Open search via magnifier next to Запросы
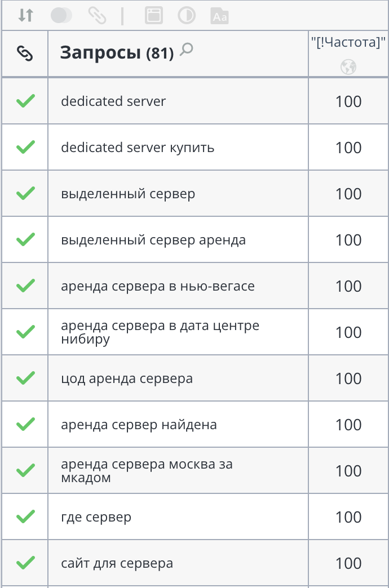 tap(185, 48)
